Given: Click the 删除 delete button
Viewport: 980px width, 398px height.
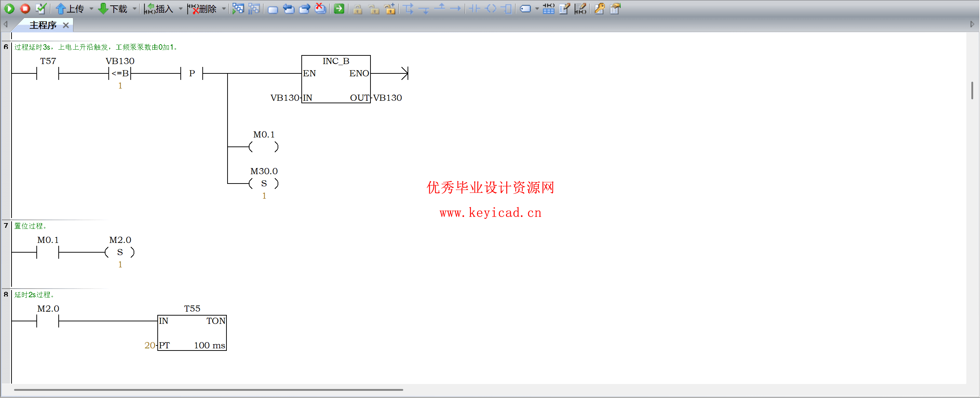Looking at the screenshot, I should pyautogui.click(x=202, y=8).
